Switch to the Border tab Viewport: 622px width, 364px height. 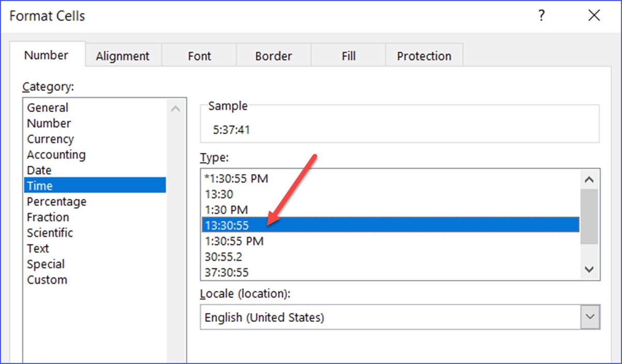click(x=273, y=55)
